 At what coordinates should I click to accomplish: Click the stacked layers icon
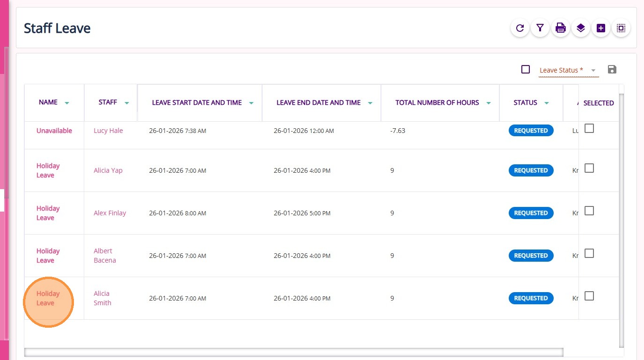pyautogui.click(x=581, y=28)
